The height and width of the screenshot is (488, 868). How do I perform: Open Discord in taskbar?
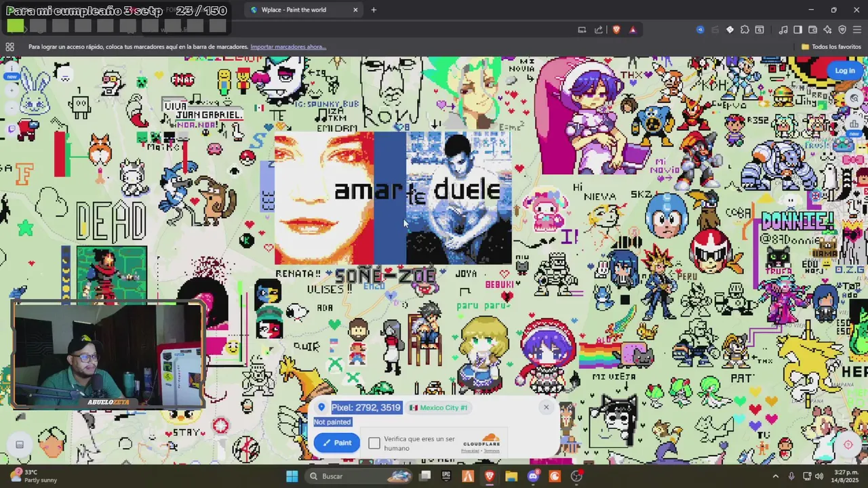(x=533, y=476)
